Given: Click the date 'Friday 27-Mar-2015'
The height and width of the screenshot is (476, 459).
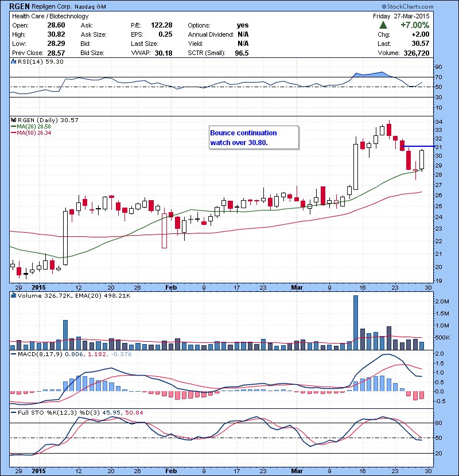Looking at the screenshot, I should (401, 16).
